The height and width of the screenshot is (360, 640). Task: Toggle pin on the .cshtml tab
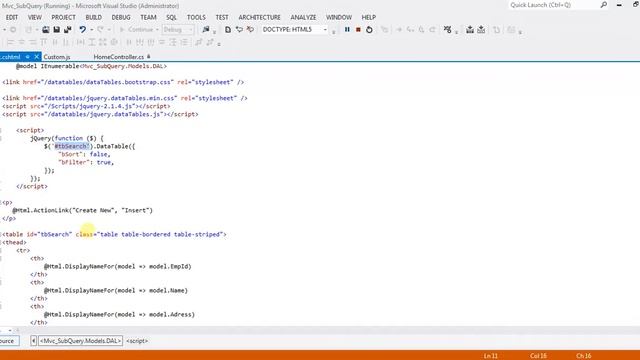(27, 57)
